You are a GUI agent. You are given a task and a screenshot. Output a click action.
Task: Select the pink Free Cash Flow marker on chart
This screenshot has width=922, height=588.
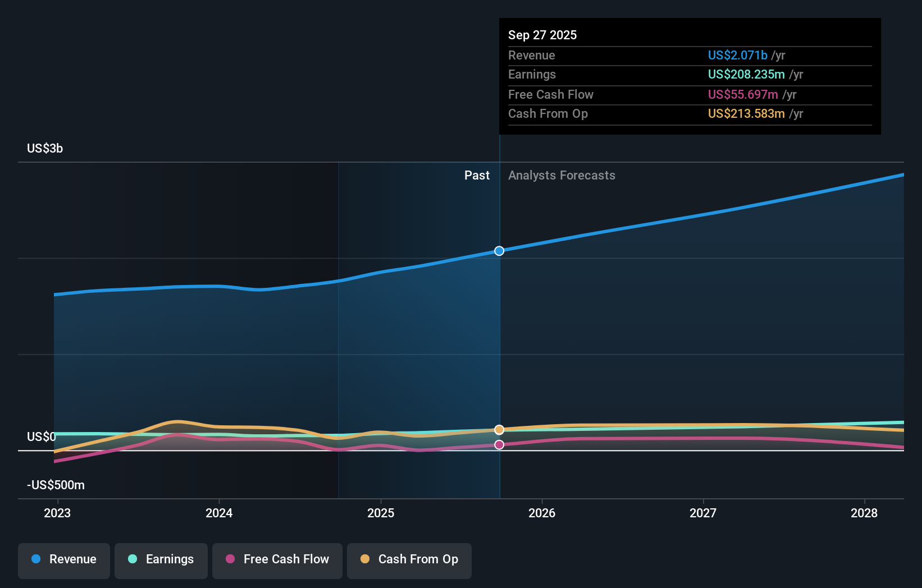(499, 444)
